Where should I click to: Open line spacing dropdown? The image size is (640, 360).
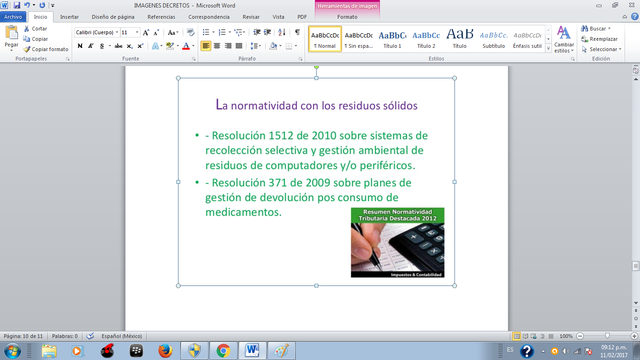coord(256,46)
